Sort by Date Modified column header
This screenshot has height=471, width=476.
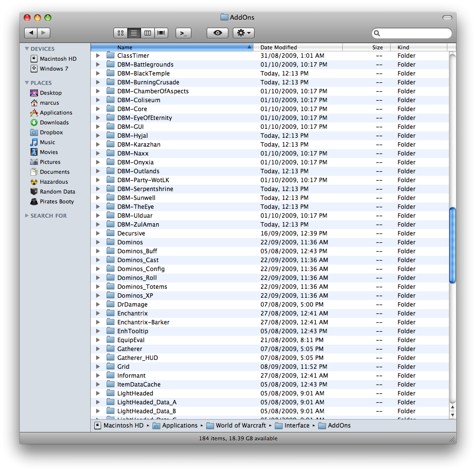[x=298, y=47]
